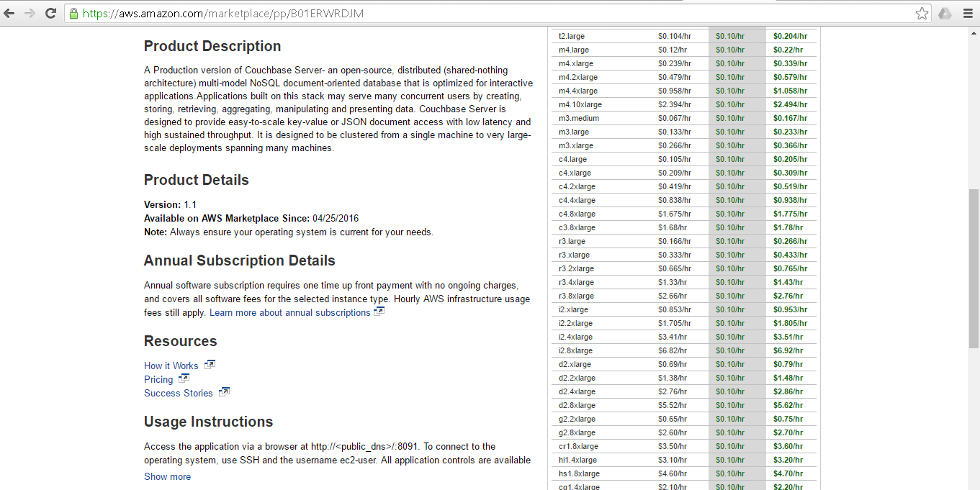Click the browser back arrow
Image resolution: width=980 pixels, height=490 pixels.
(9, 12)
